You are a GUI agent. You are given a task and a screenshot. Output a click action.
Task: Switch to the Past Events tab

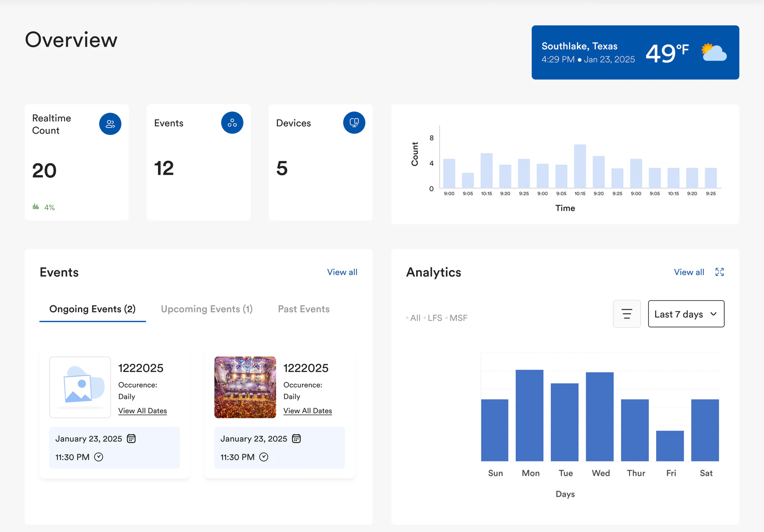(304, 309)
